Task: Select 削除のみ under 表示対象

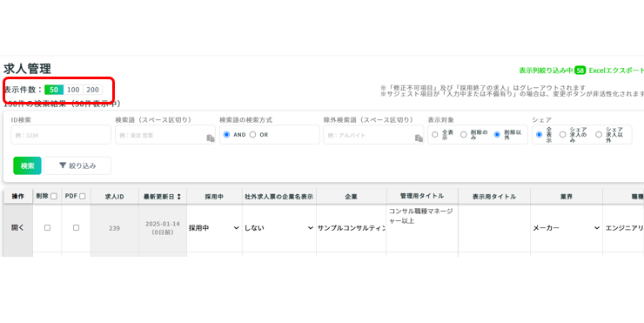Action: point(463,135)
